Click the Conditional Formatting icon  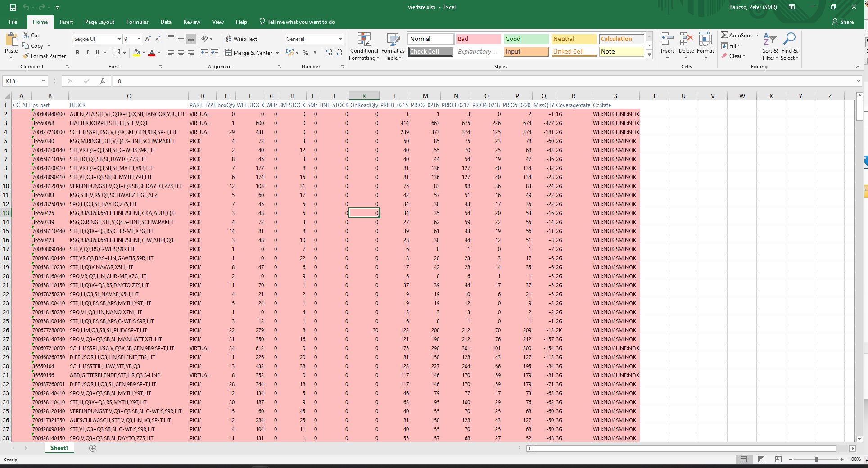pyautogui.click(x=364, y=40)
